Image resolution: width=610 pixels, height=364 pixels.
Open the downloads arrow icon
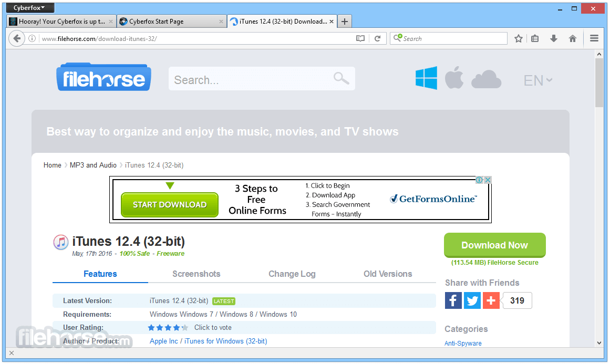point(554,38)
